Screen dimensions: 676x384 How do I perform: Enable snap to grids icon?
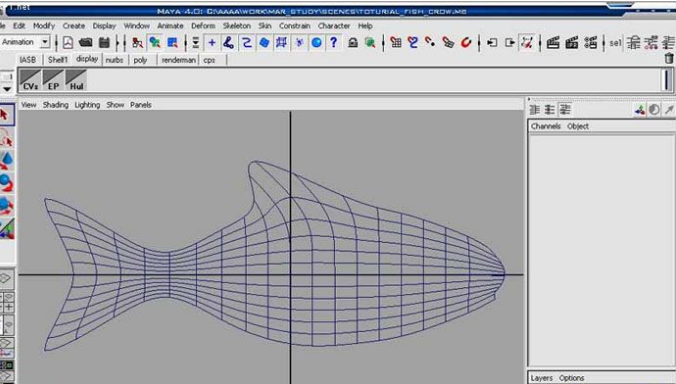point(396,42)
